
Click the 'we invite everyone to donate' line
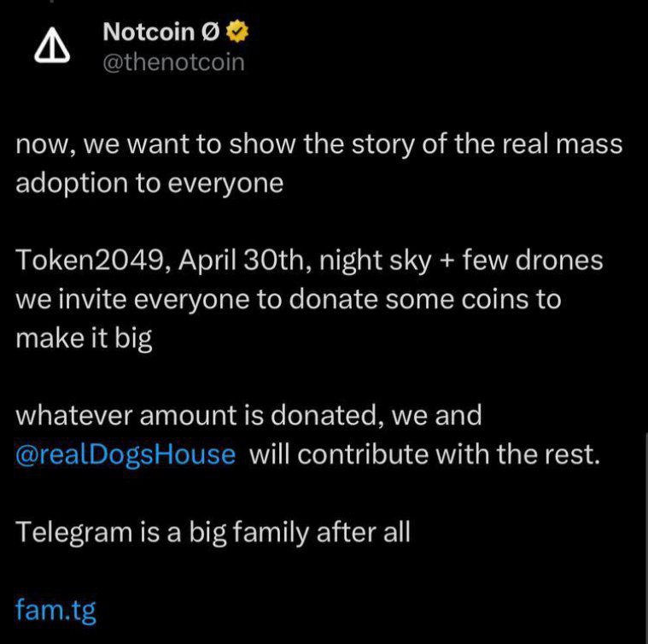(x=289, y=299)
